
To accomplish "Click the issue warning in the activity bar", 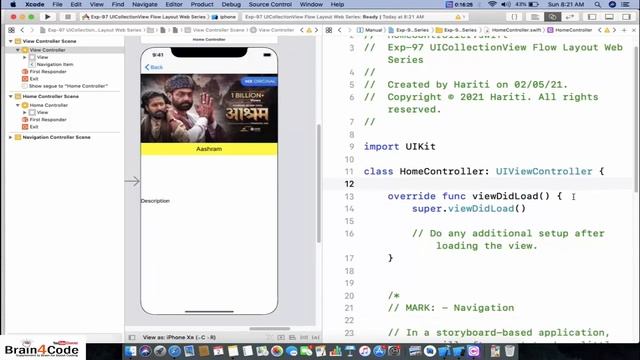I will pos(458,17).
